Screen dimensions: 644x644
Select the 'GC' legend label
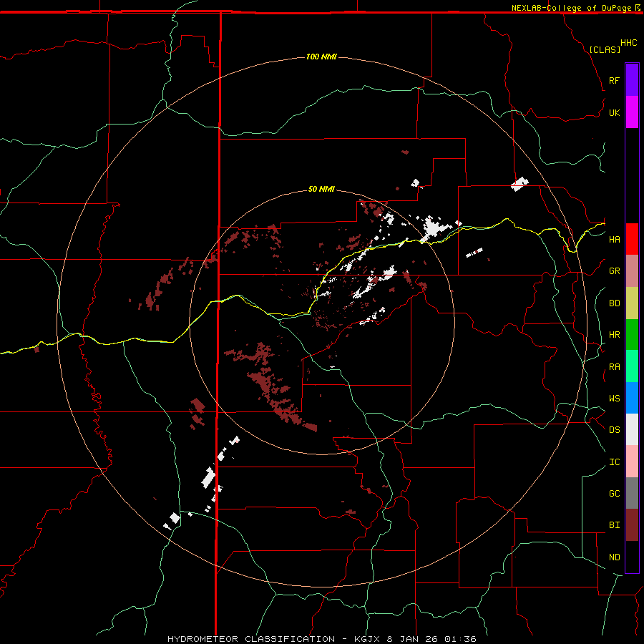614,494
